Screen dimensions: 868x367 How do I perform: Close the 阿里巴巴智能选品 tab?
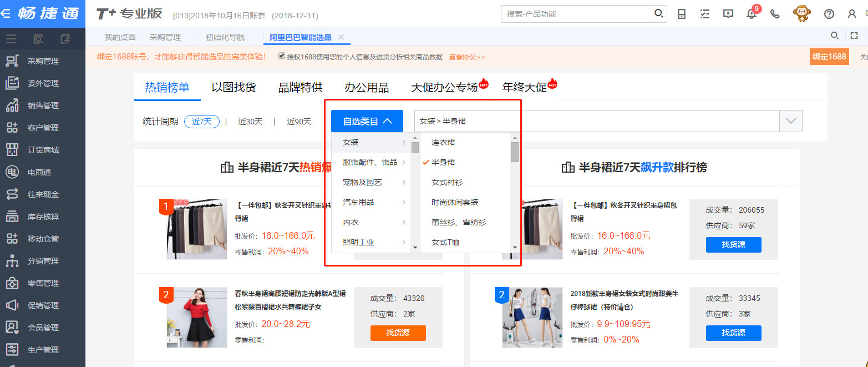(341, 37)
